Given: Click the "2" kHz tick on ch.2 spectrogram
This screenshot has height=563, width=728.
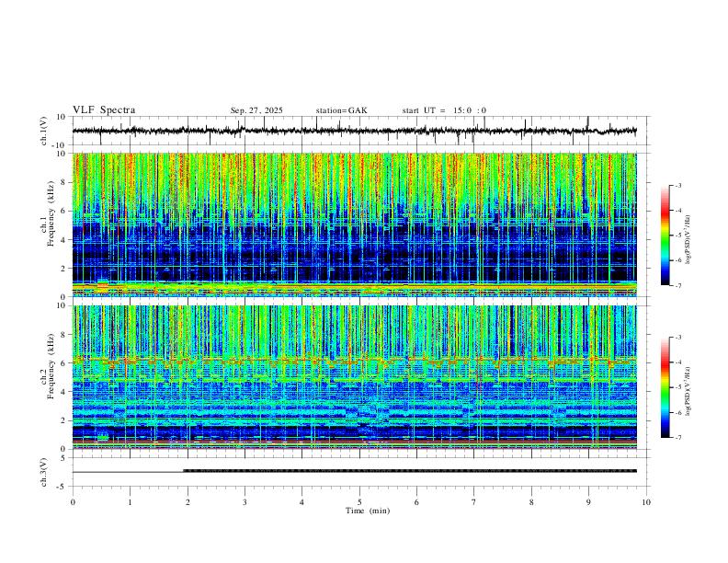Looking at the screenshot, I should [64, 420].
